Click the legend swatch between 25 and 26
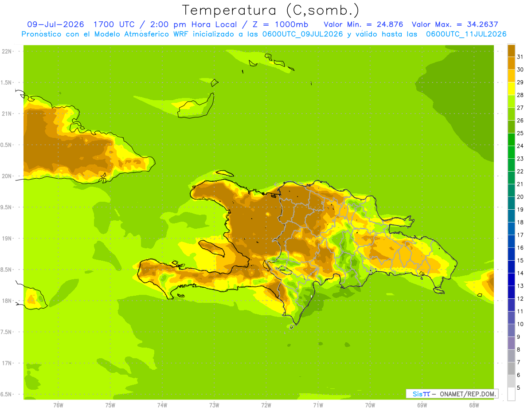 click(x=511, y=127)
